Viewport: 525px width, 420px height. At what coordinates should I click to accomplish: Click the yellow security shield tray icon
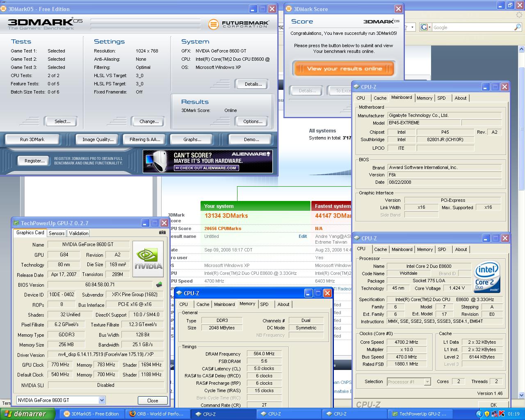pos(487,414)
